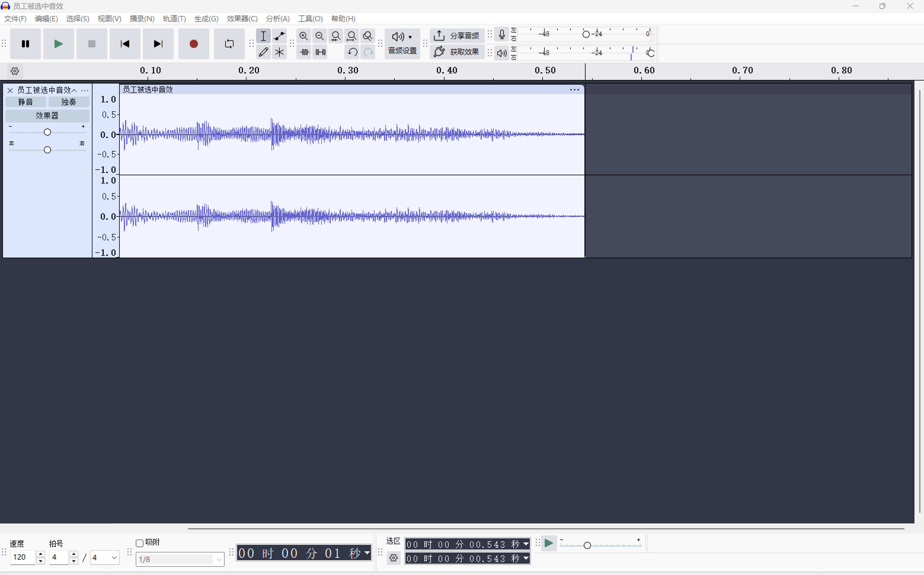Select the Draw (pencil) tool
The image size is (924, 575).
click(263, 52)
